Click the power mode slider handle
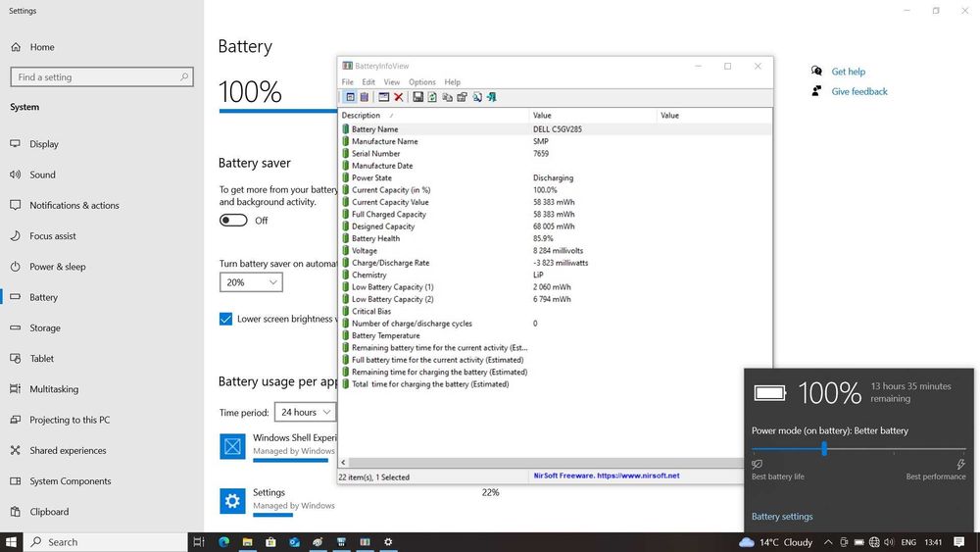The height and width of the screenshot is (552, 980). tap(824, 449)
